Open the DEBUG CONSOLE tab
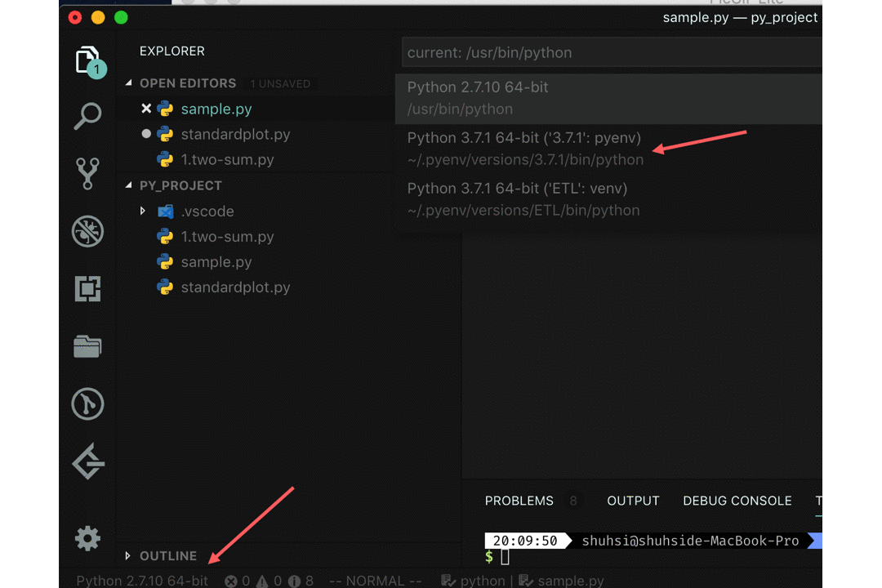 [737, 501]
